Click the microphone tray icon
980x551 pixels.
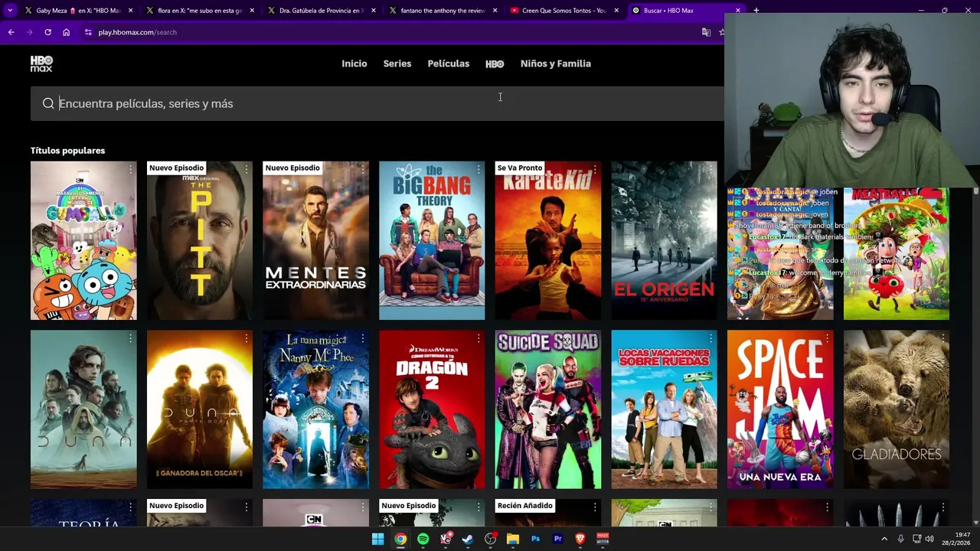900,539
